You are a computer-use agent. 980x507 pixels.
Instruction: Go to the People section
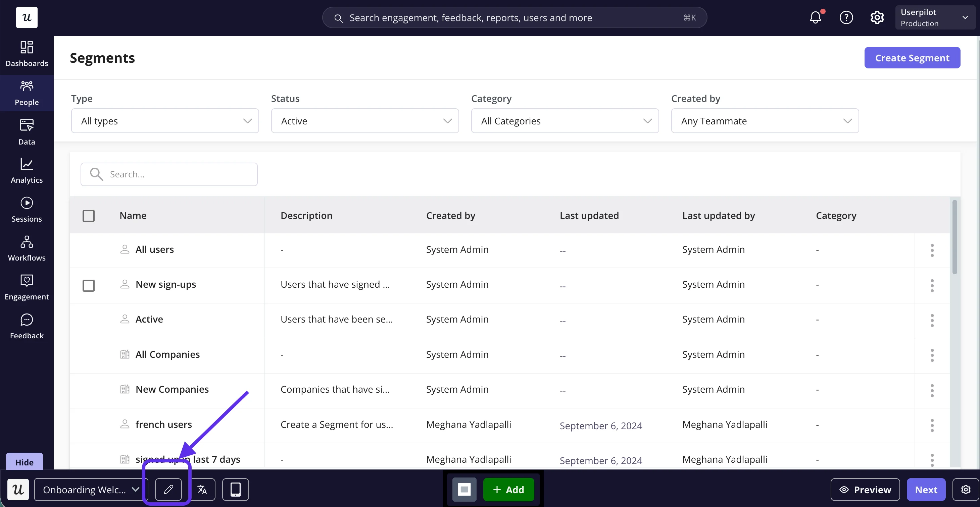coord(27,93)
